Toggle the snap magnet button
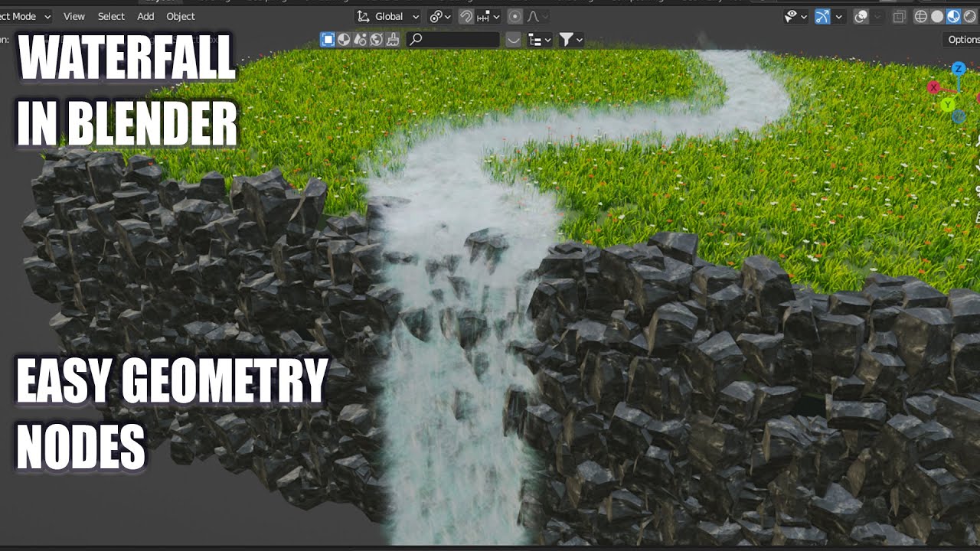The width and height of the screenshot is (980, 551). coord(466,16)
